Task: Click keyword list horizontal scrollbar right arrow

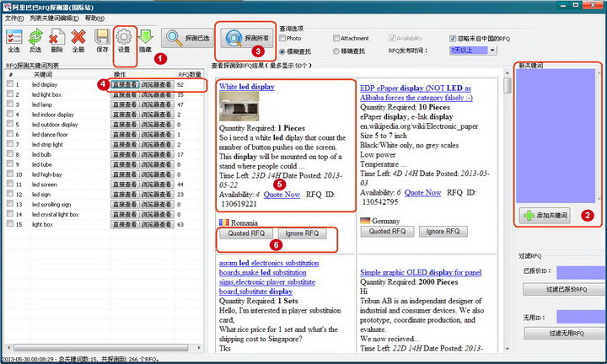Action: click(199, 347)
